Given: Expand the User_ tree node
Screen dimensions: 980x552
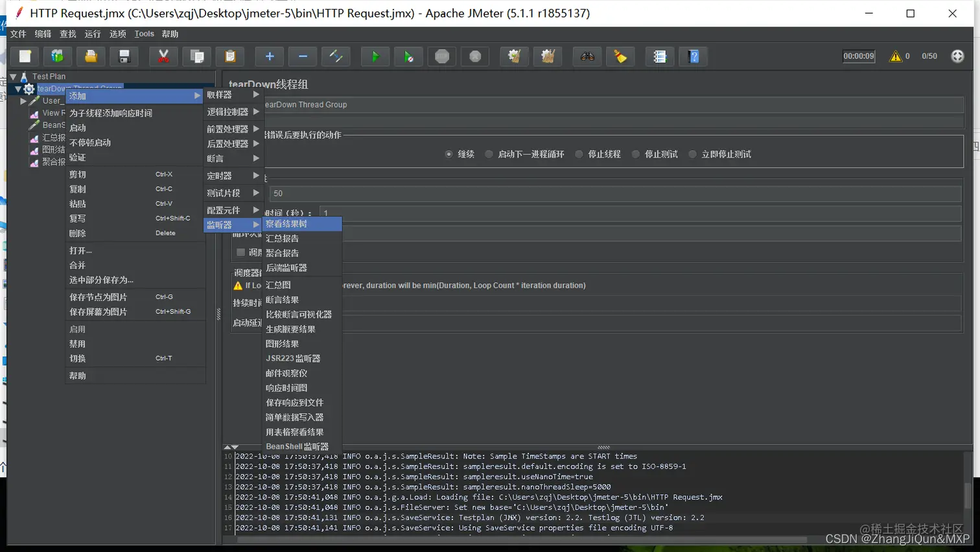Looking at the screenshot, I should pyautogui.click(x=23, y=101).
